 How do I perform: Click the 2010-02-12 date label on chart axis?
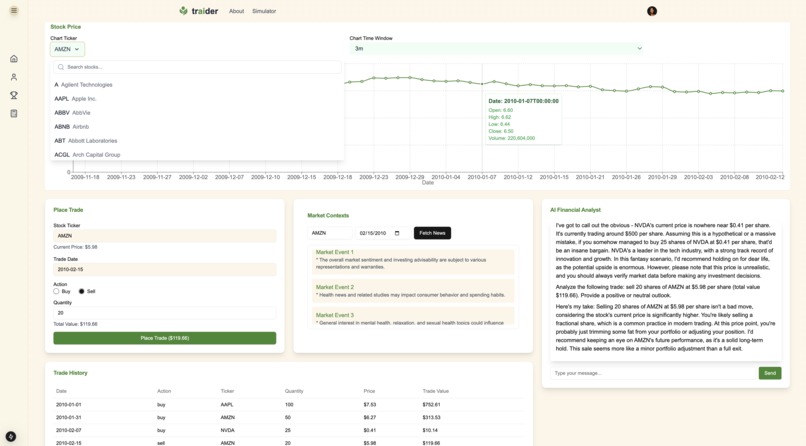click(770, 177)
